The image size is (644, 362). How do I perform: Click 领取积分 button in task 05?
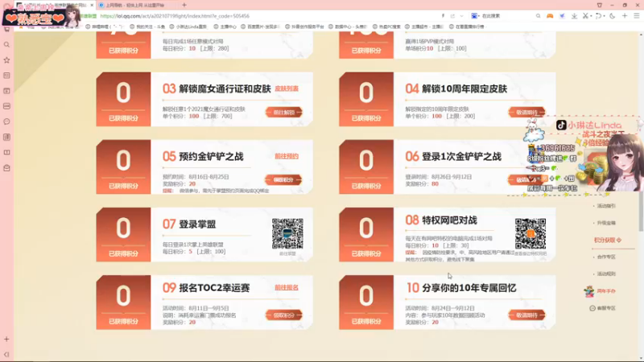(x=284, y=179)
